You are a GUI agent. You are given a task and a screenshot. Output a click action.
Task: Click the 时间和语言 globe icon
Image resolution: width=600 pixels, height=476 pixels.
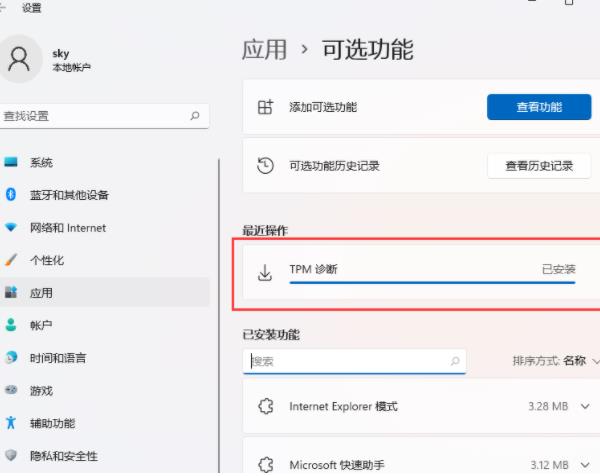click(11, 357)
